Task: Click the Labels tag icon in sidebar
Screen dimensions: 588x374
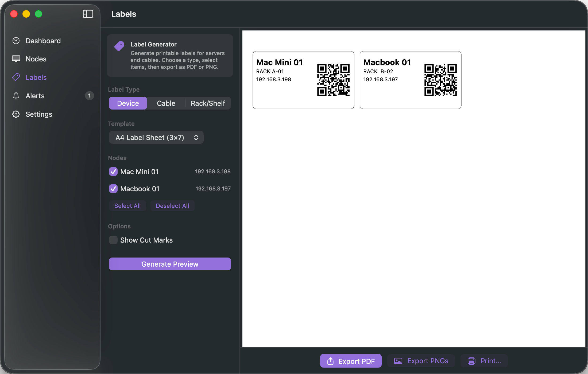Action: [16, 77]
